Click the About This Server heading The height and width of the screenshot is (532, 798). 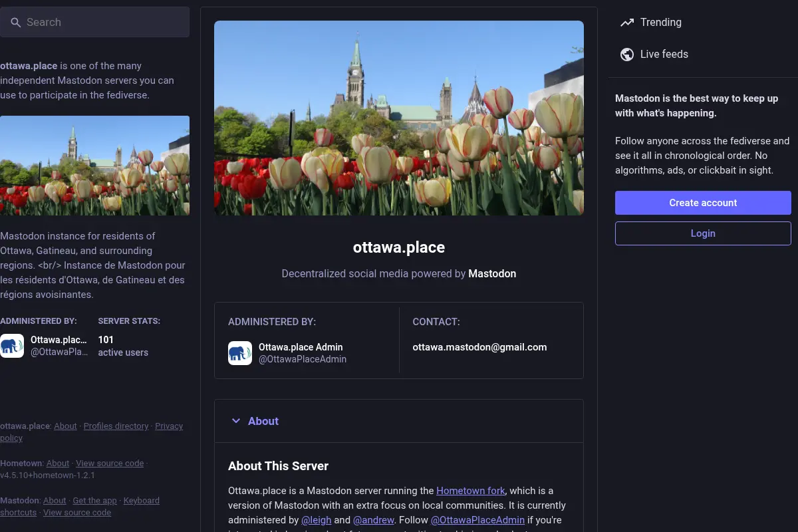tap(278, 466)
